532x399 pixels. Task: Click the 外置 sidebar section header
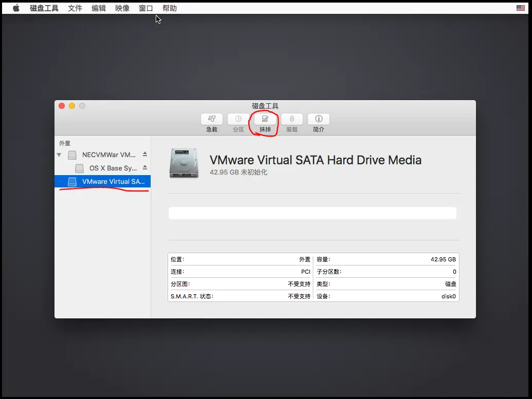pos(65,143)
